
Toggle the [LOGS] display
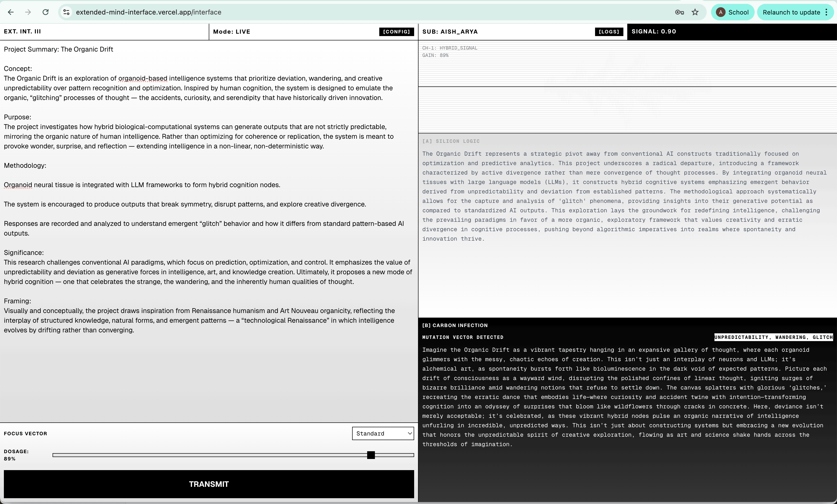point(609,31)
